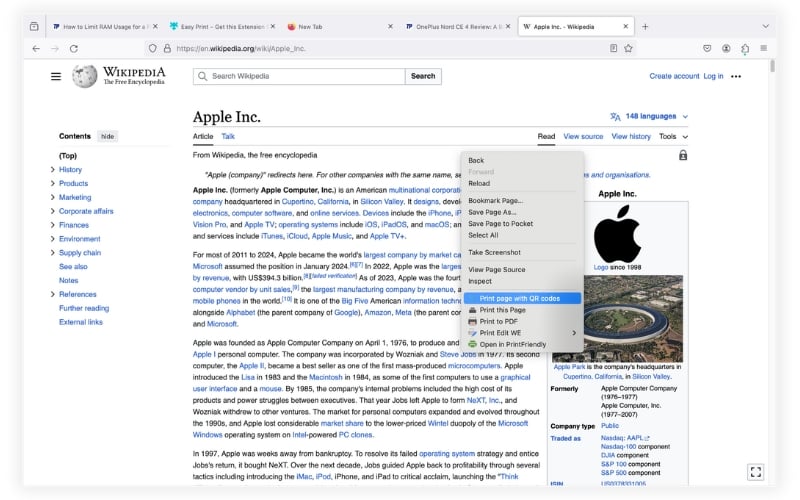Click the Create account link

point(674,76)
